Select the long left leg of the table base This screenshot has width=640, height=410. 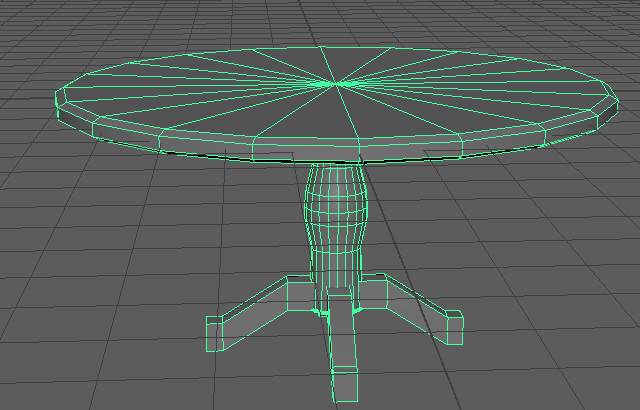pyautogui.click(x=255, y=312)
